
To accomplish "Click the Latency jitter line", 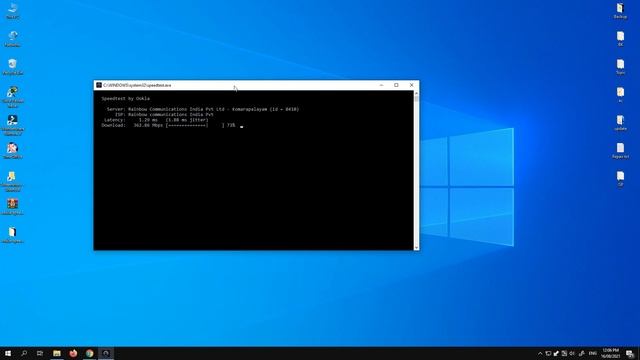I will (156, 120).
